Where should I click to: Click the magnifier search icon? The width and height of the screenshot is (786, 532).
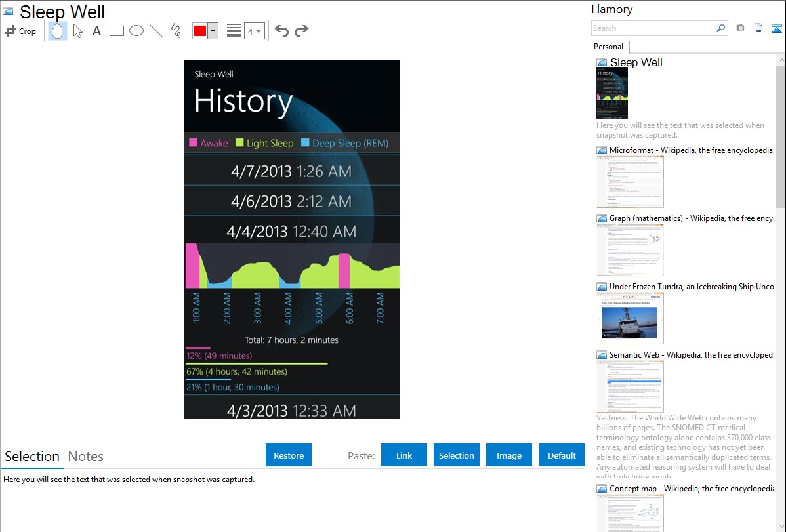pyautogui.click(x=720, y=28)
